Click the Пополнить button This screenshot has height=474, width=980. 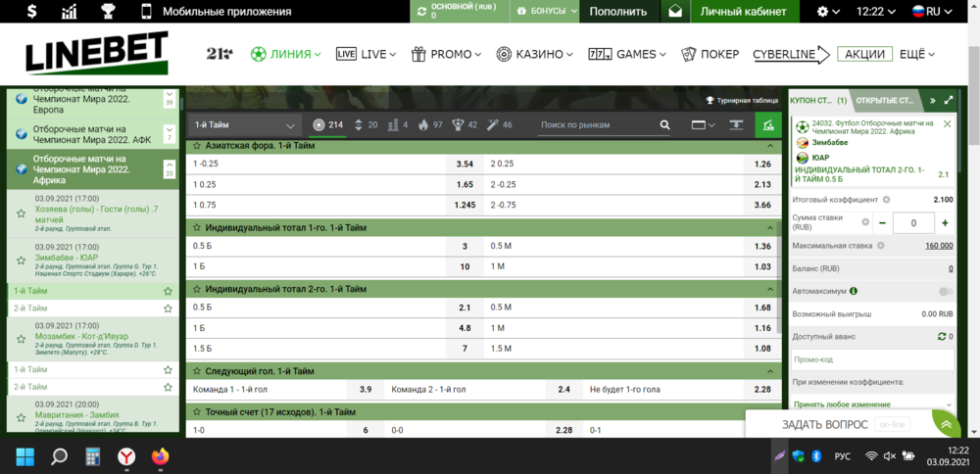coord(618,11)
